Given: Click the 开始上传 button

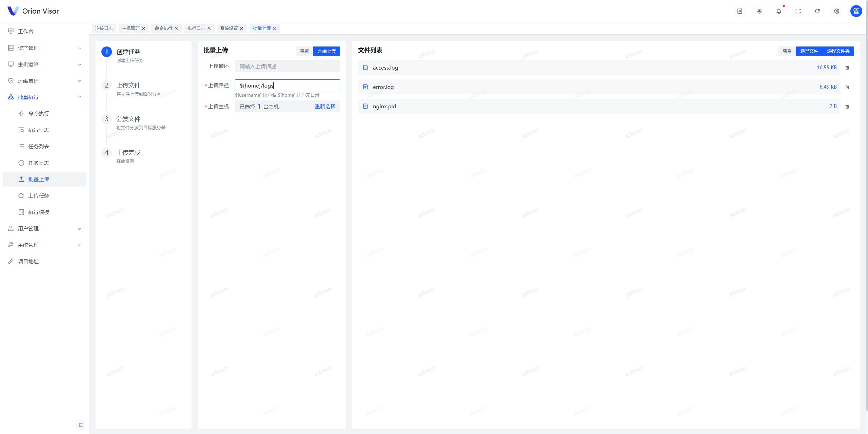Looking at the screenshot, I should pyautogui.click(x=326, y=51).
